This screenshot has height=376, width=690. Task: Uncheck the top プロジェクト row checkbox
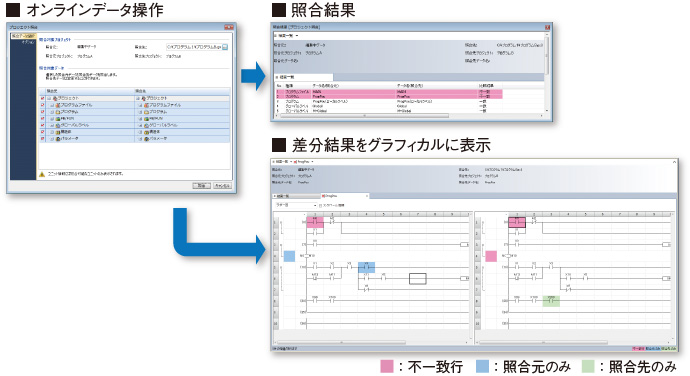pyautogui.click(x=43, y=99)
